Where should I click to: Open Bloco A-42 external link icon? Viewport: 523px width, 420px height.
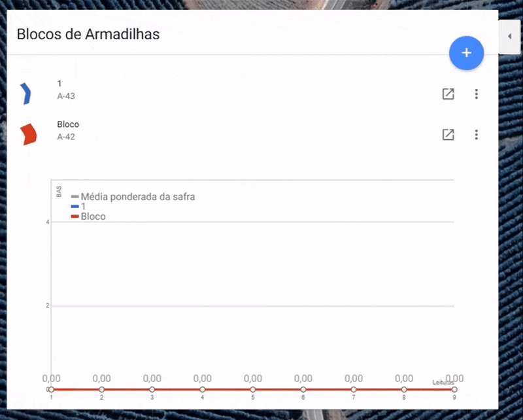pos(448,135)
